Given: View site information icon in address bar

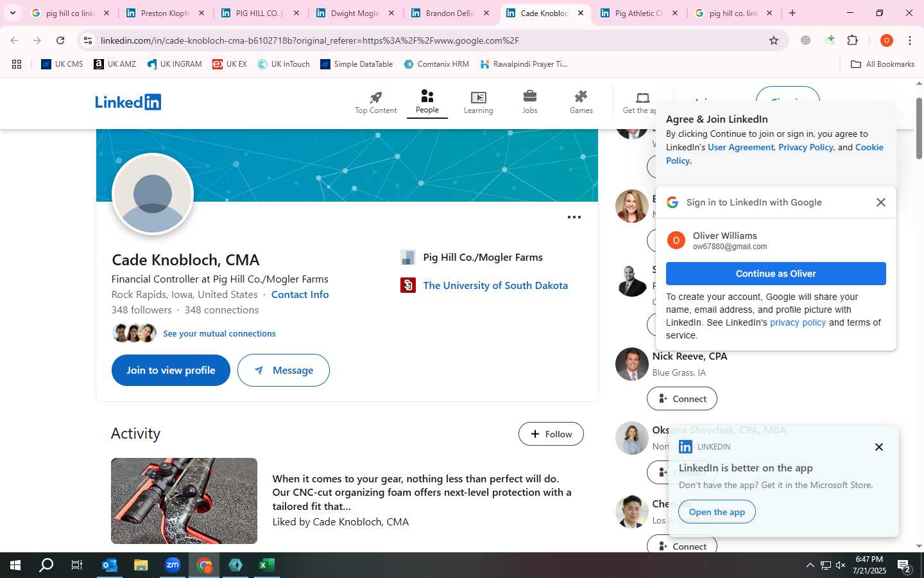Looking at the screenshot, I should point(88,40).
